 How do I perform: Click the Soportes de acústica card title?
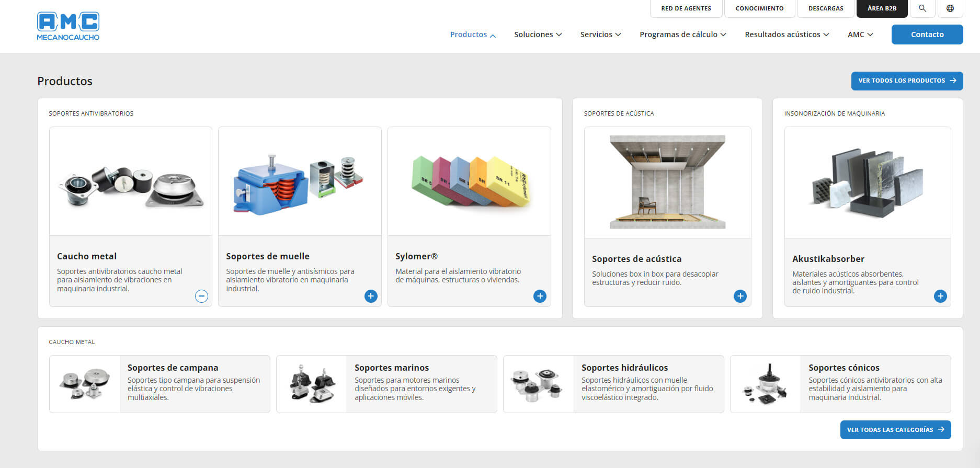[x=636, y=259]
